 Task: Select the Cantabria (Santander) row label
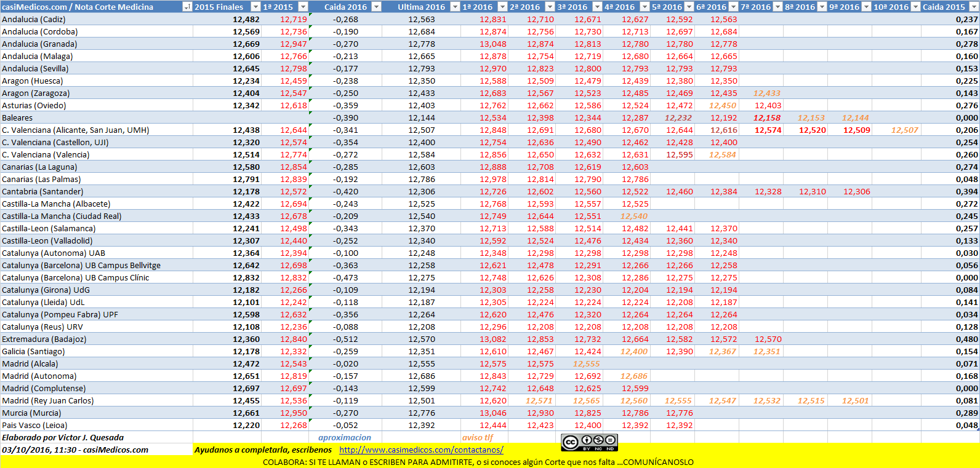coord(42,191)
